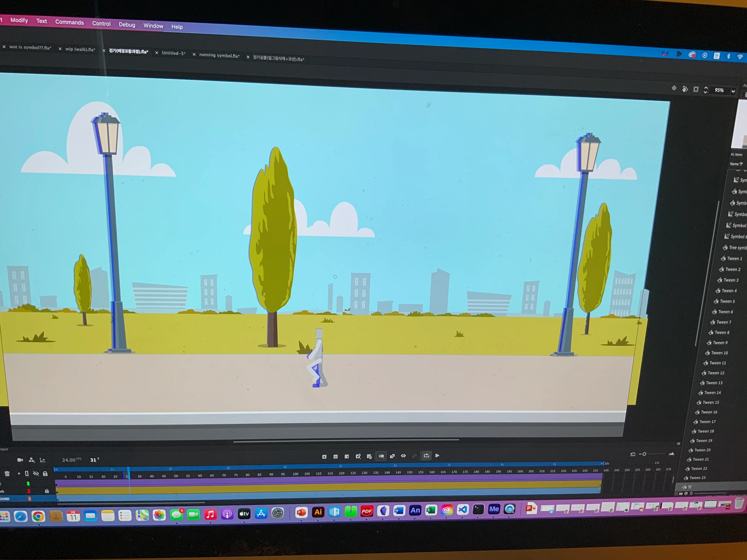Click the timeline camera icon
747x560 pixels.
pyautogui.click(x=20, y=460)
